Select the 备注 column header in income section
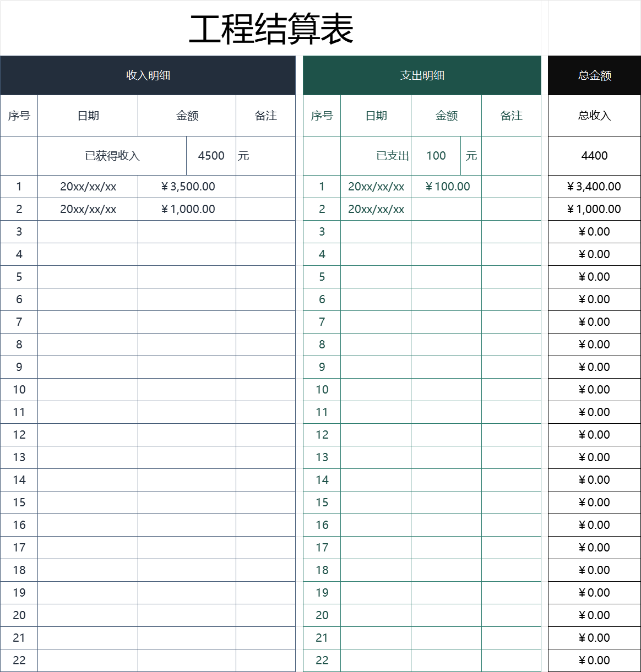This screenshot has width=641, height=672. click(266, 116)
